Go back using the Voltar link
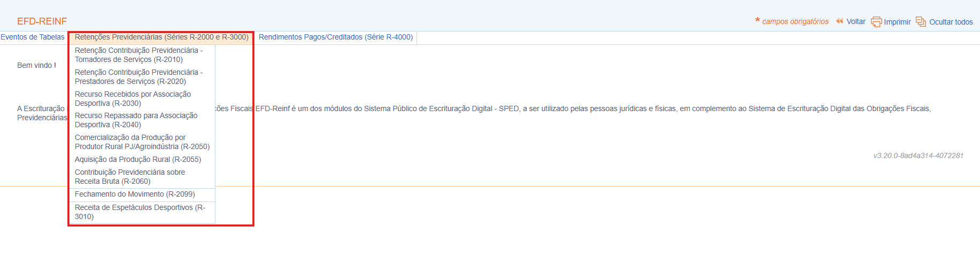Screen dimensions: 980x280 click(855, 21)
